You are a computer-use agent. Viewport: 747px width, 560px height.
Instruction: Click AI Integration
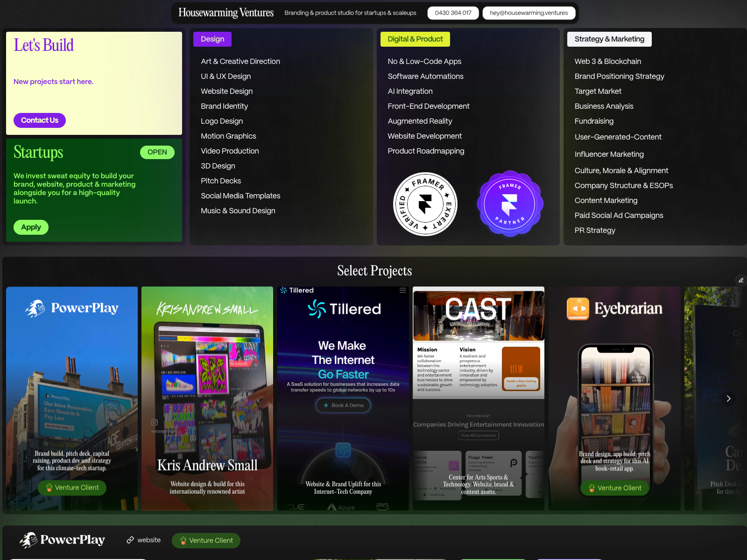410,91
